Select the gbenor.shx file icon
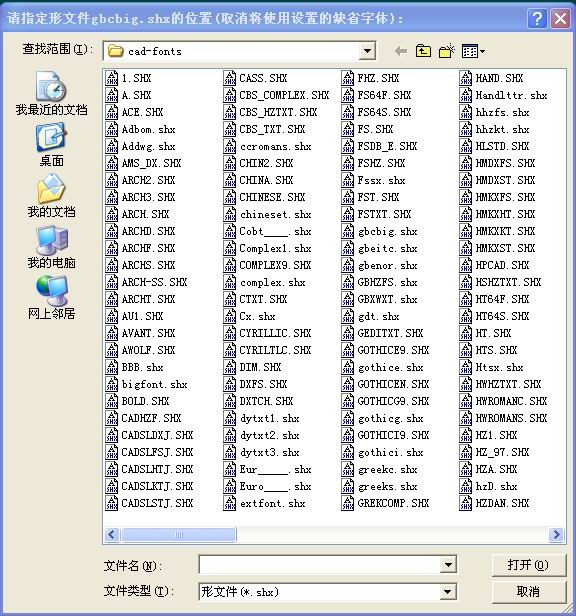The image size is (576, 616). click(x=348, y=265)
